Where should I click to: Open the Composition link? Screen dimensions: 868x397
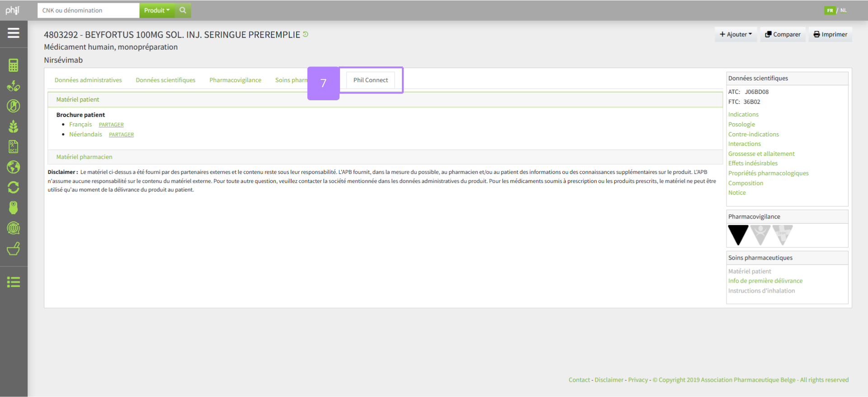745,183
